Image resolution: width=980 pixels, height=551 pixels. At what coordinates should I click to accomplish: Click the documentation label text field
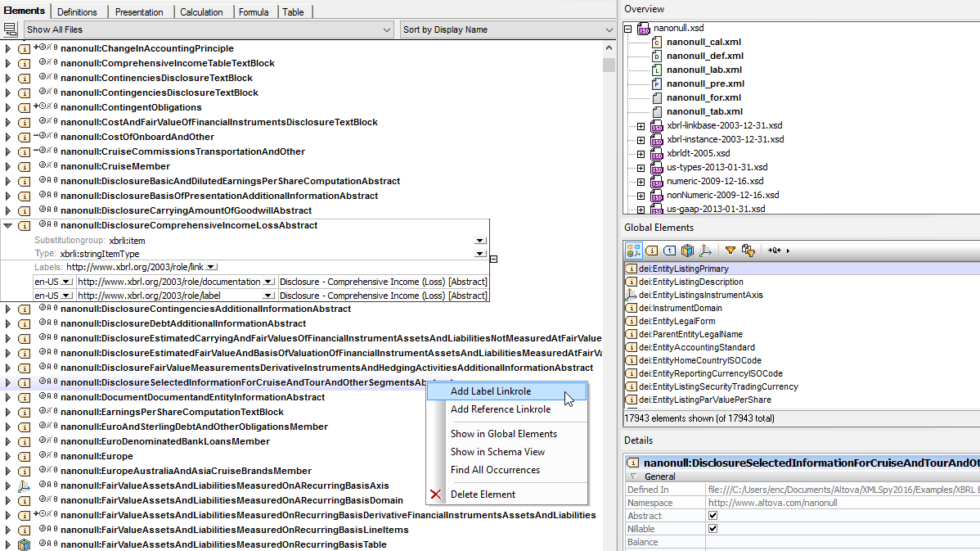pyautogui.click(x=383, y=282)
